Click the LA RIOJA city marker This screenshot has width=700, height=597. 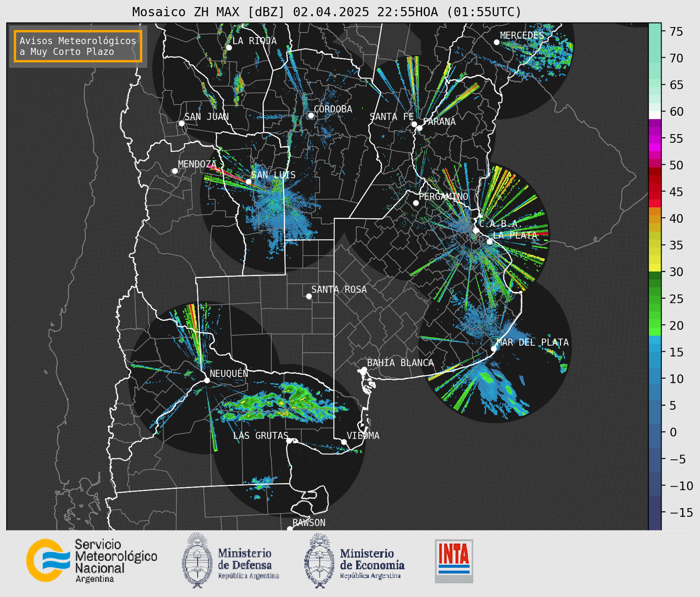[229, 48]
